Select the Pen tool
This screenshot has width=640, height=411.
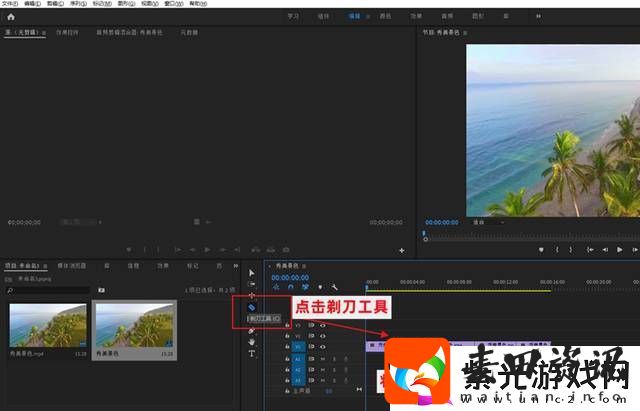252,331
